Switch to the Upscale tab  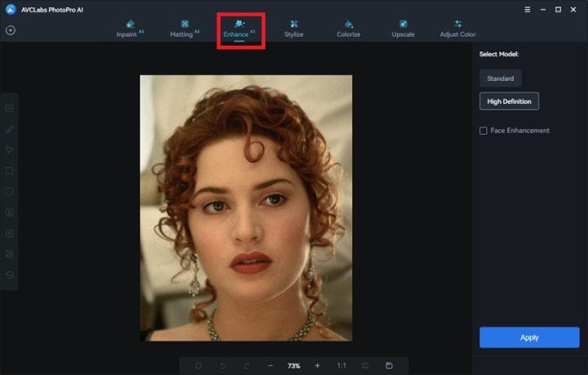tap(403, 29)
